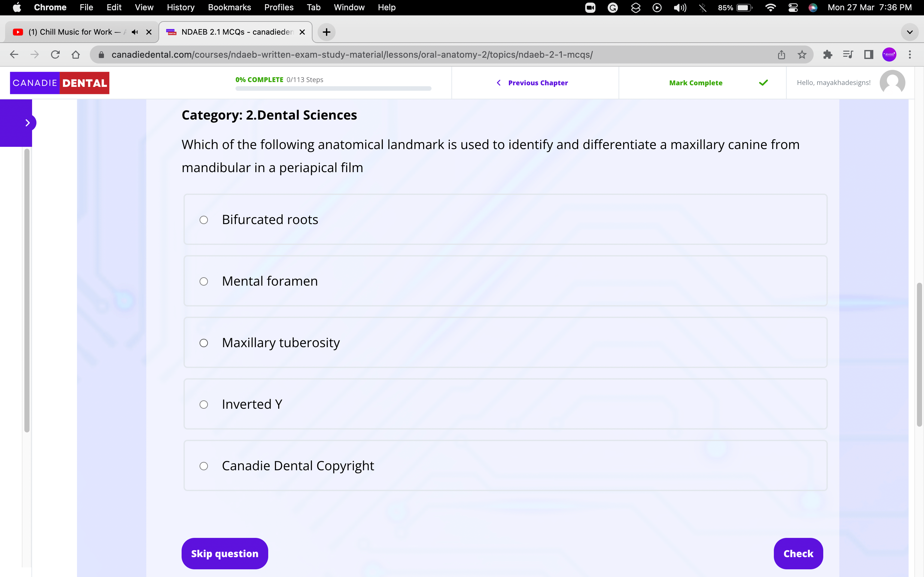Screen dimensions: 924x577
Task: Open the side panel icon in Chrome toolbar
Action: [x=868, y=54]
